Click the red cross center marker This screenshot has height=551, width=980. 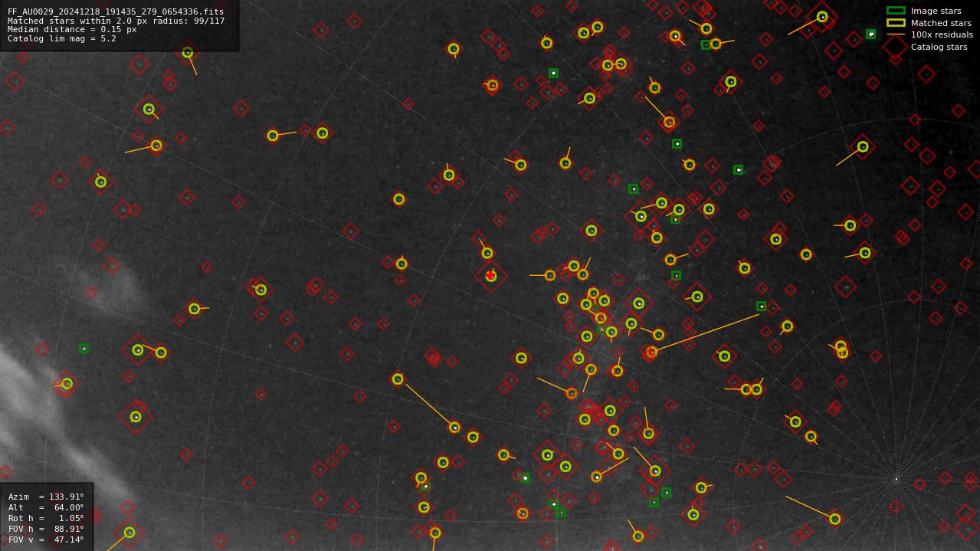tap(490, 275)
